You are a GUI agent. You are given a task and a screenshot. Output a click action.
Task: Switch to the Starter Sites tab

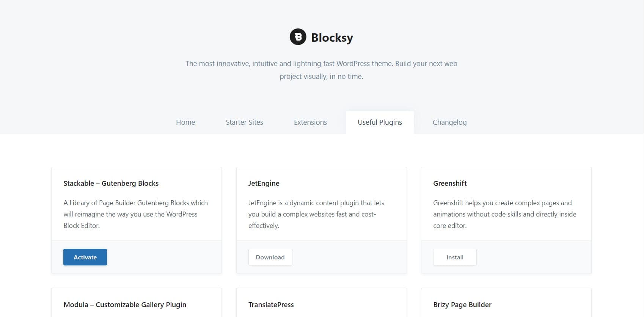coord(244,122)
